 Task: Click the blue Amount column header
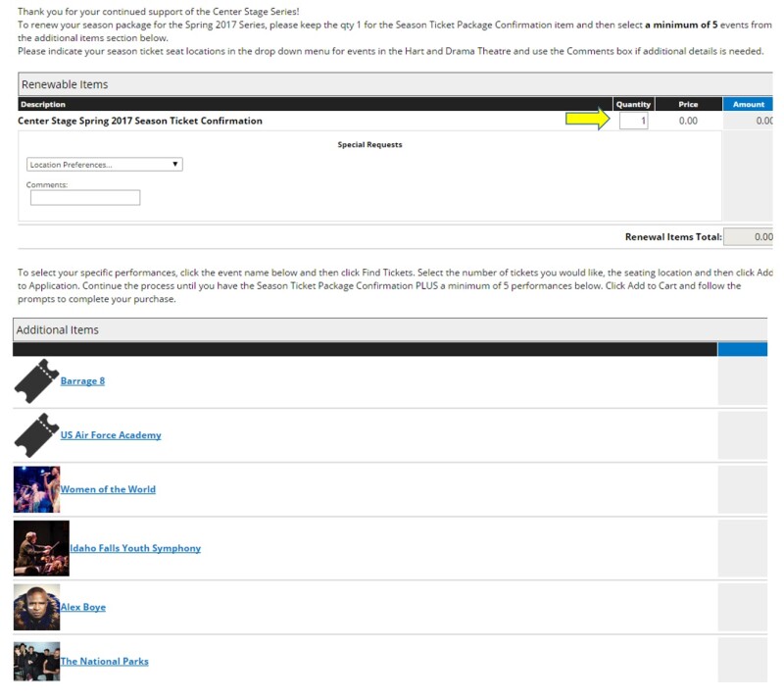(x=748, y=104)
